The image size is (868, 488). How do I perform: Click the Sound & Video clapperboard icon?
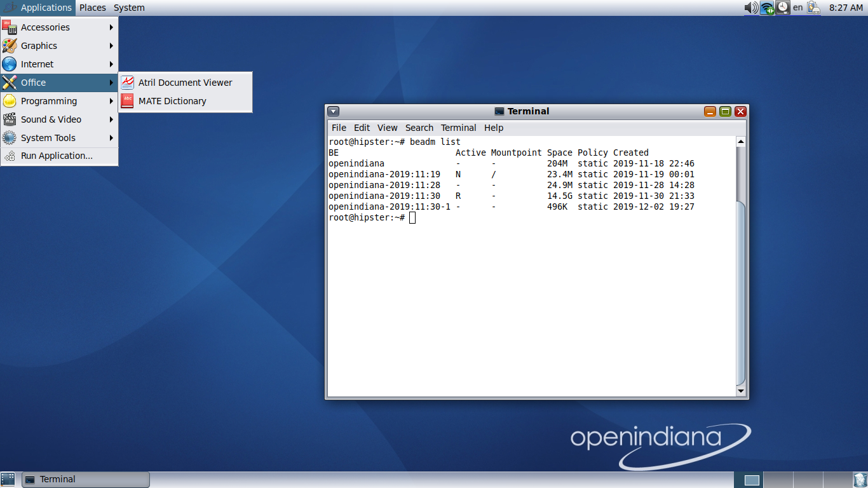click(x=10, y=119)
